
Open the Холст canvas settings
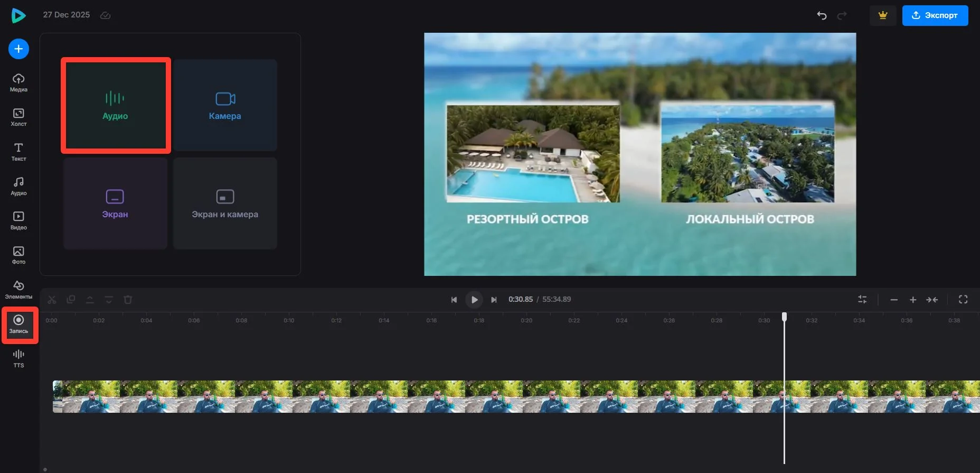[x=18, y=117]
